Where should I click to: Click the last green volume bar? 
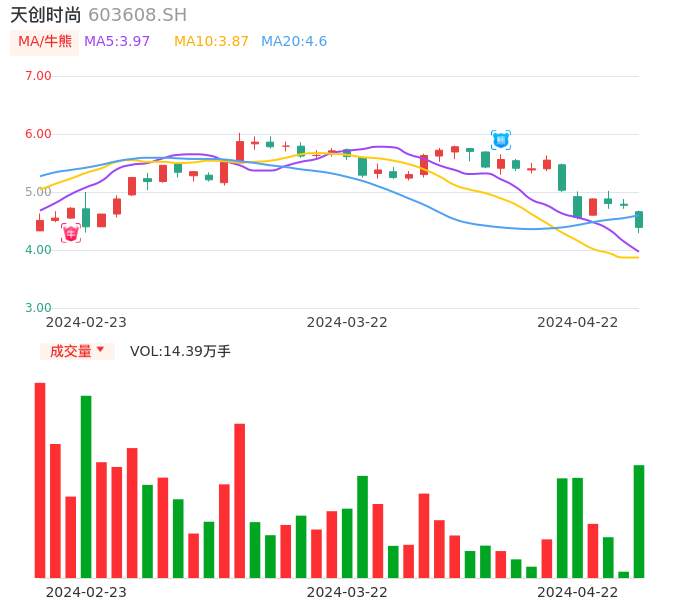tap(639, 522)
